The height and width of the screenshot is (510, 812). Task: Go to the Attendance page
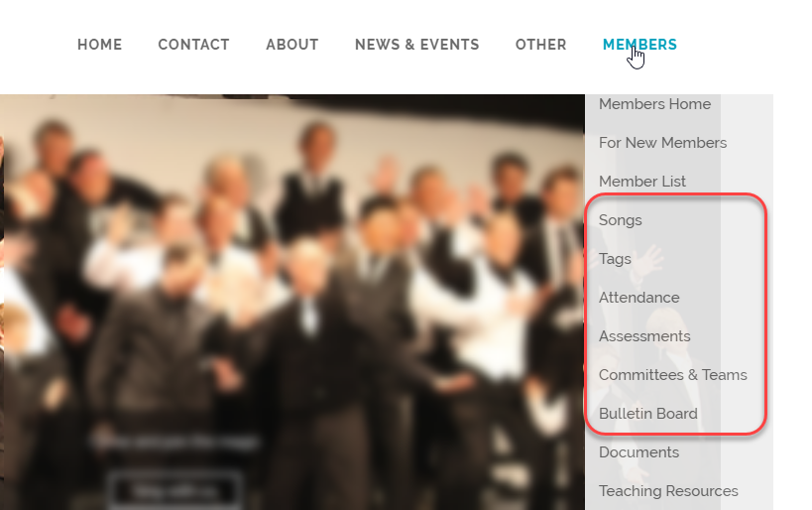click(x=639, y=298)
